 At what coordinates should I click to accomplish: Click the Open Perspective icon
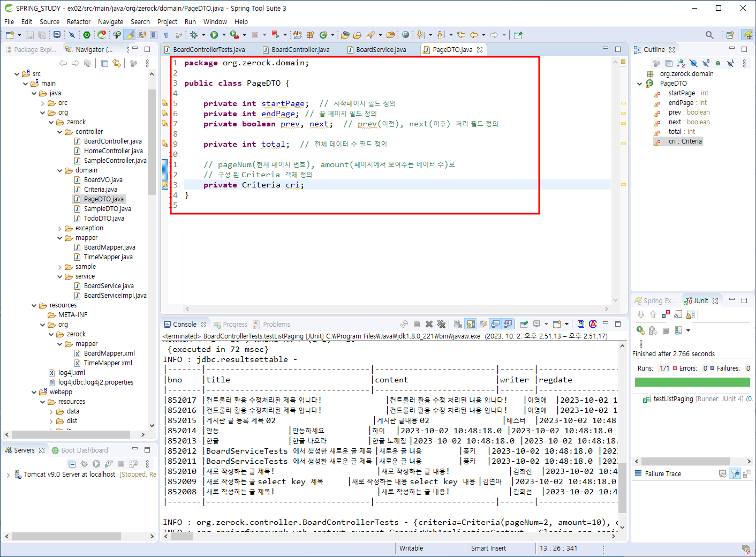coord(730,35)
